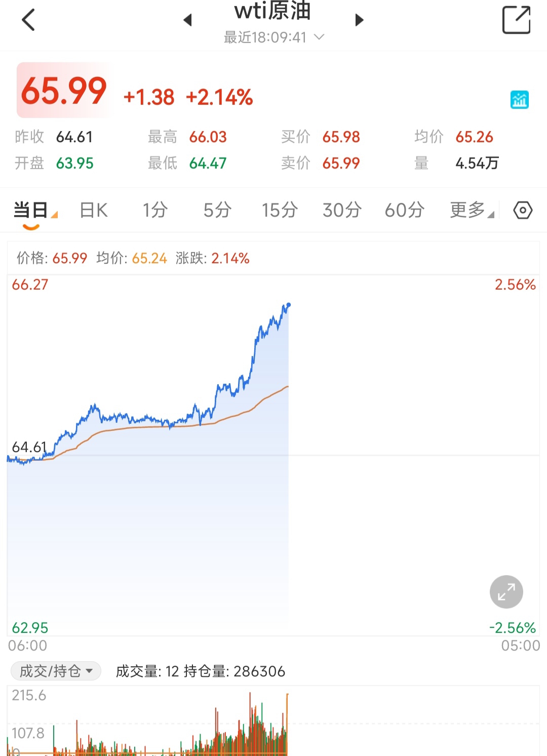Select the 5分 chart tab
547x756 pixels.
click(217, 210)
